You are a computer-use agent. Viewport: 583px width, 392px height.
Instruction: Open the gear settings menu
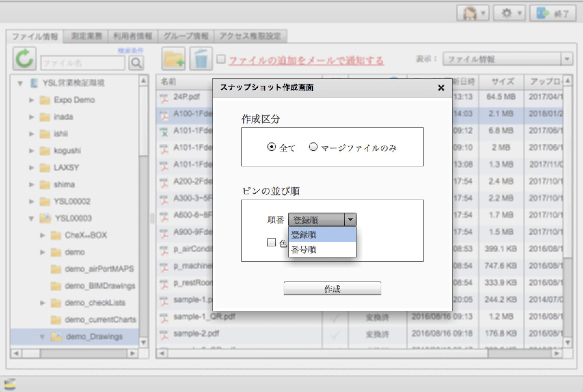pos(510,13)
